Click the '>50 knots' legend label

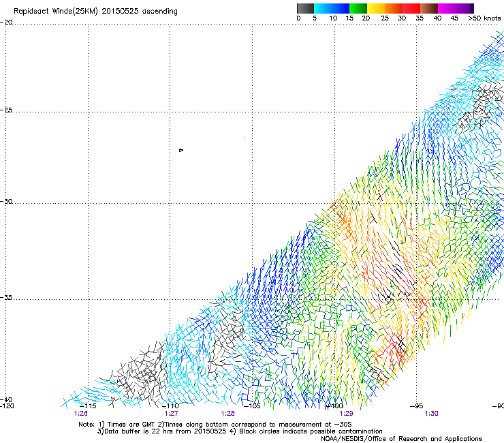(484, 18)
